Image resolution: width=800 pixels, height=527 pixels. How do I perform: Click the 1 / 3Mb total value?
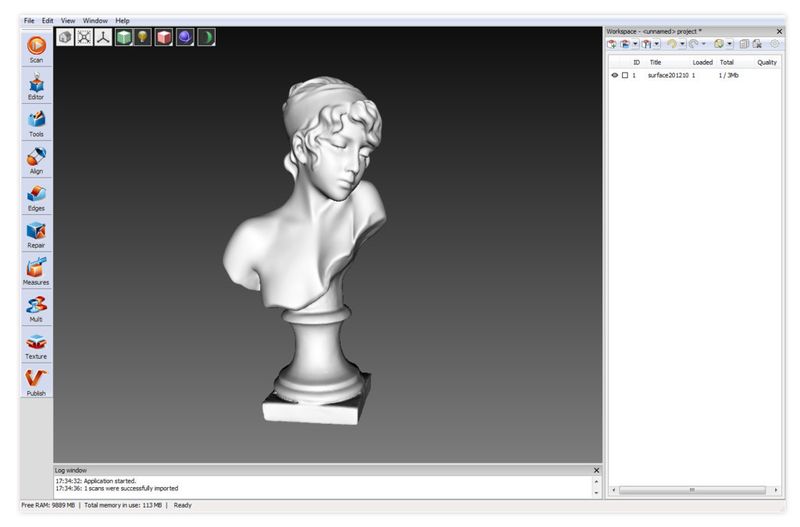click(x=729, y=76)
